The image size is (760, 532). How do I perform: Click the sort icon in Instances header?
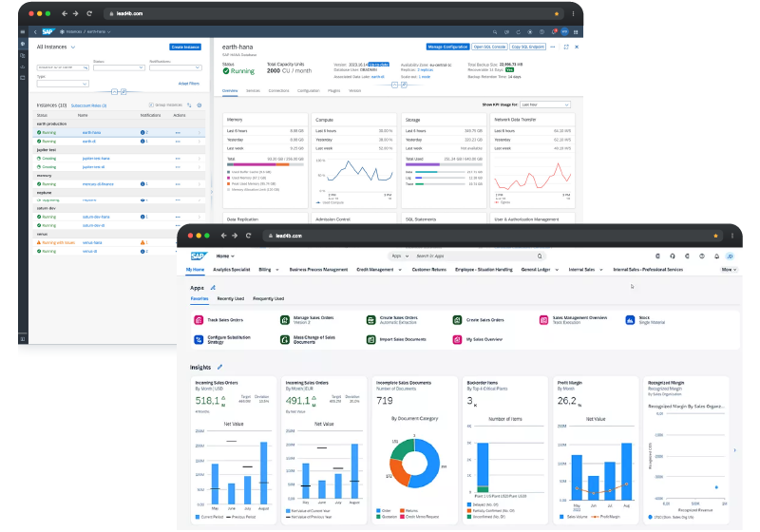(190, 104)
